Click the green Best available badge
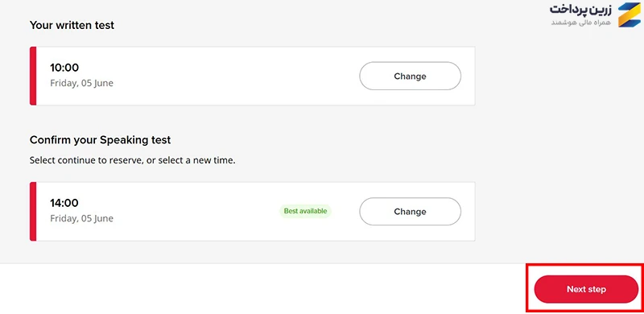Image resolution: width=644 pixels, height=314 pixels. 306,211
